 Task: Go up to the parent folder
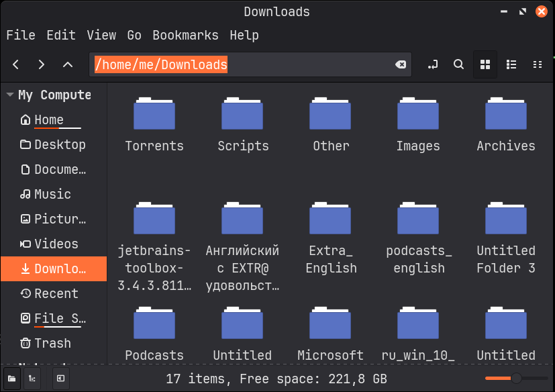(x=68, y=64)
